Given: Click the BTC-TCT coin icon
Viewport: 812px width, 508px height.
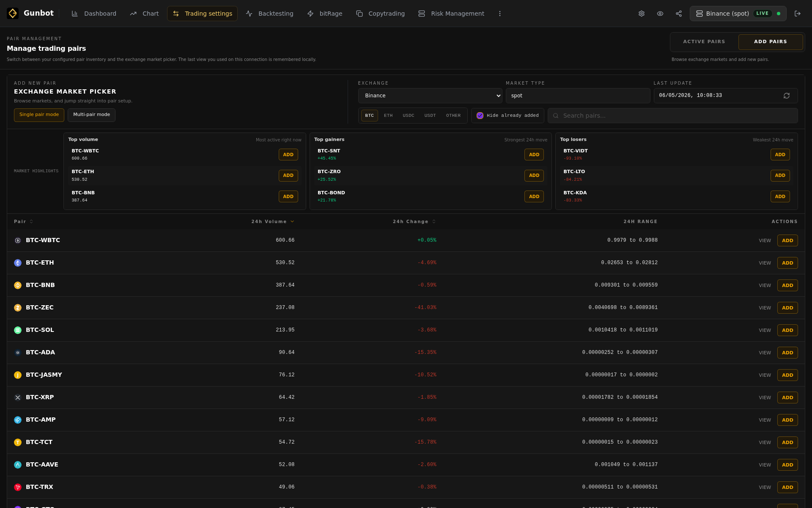Looking at the screenshot, I should coord(18,442).
